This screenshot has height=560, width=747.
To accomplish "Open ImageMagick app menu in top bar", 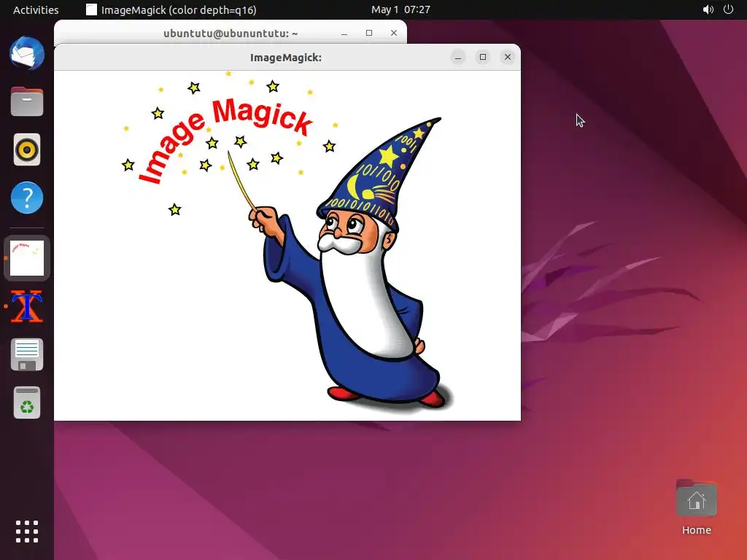I will tap(171, 9).
